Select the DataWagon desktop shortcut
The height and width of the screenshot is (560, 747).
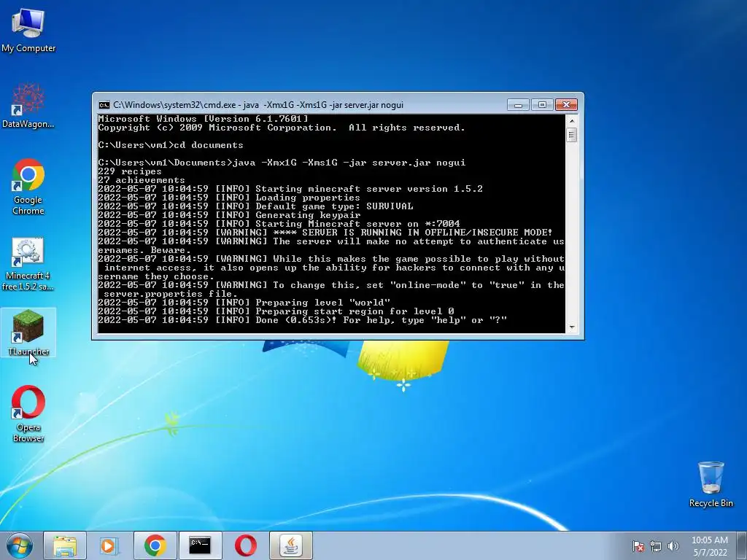[x=28, y=106]
